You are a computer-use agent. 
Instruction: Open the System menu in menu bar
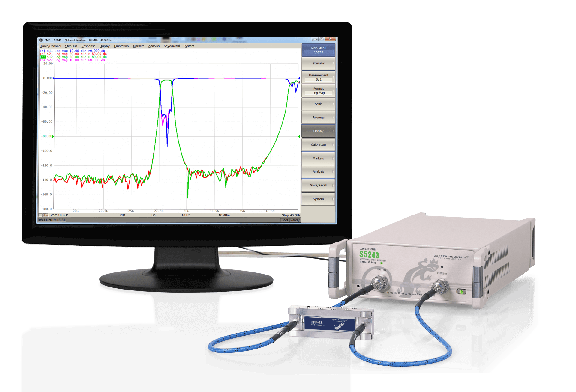point(189,46)
